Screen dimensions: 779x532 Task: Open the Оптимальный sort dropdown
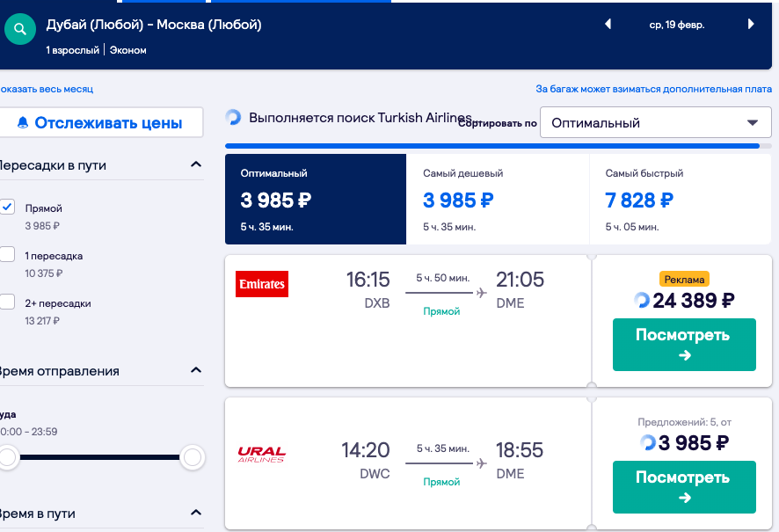655,123
